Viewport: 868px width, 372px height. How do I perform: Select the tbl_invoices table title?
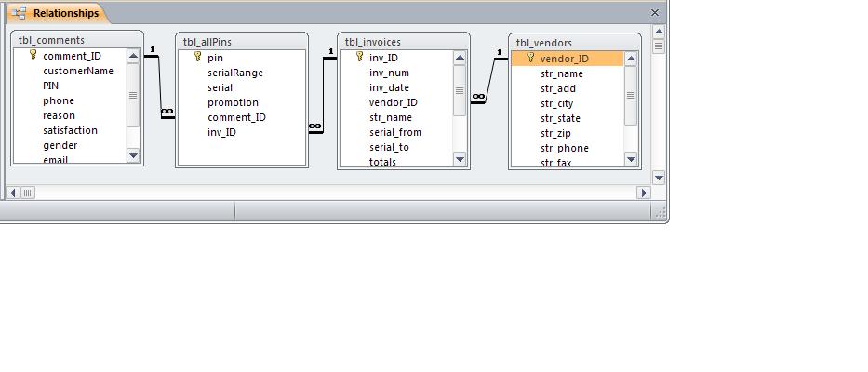pos(372,42)
